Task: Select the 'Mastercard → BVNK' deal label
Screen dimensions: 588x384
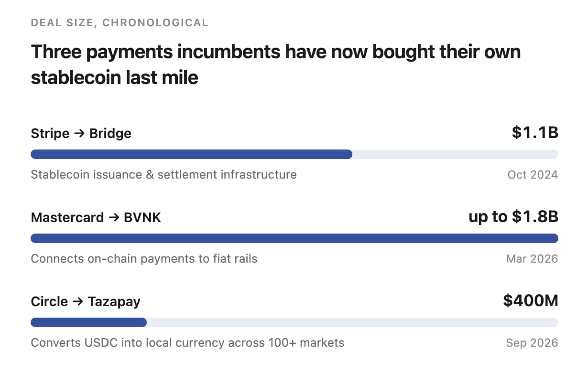Action: point(96,218)
